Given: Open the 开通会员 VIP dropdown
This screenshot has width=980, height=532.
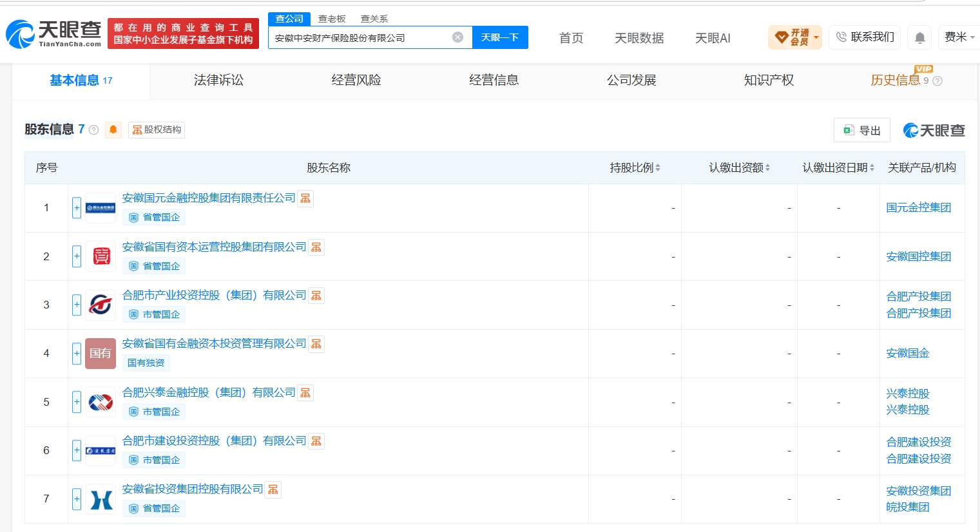Looking at the screenshot, I should 795,37.
